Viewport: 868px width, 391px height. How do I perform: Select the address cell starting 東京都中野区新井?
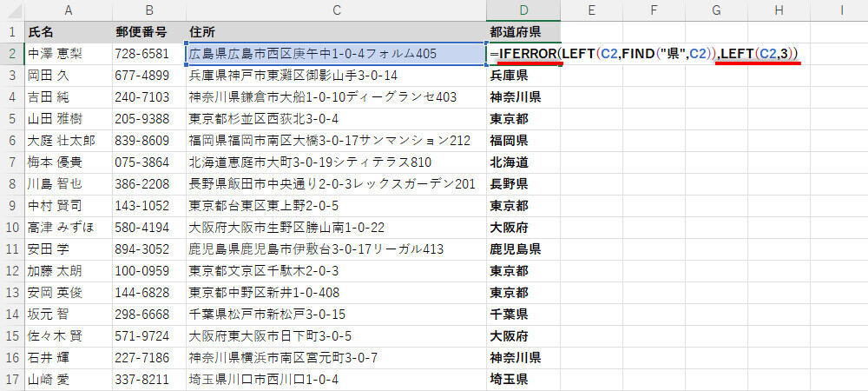(337, 293)
